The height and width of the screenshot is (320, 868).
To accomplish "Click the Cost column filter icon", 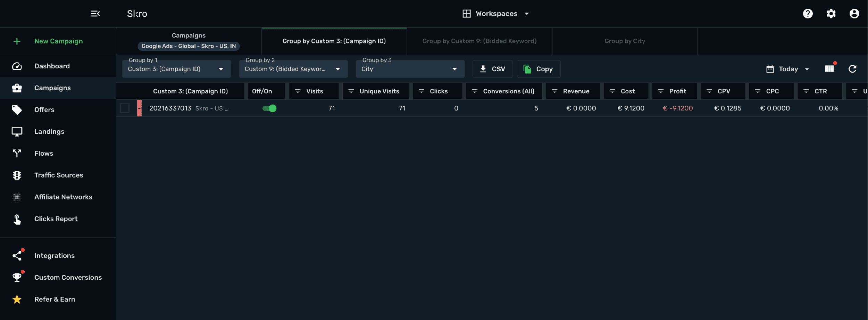I will click(x=612, y=91).
